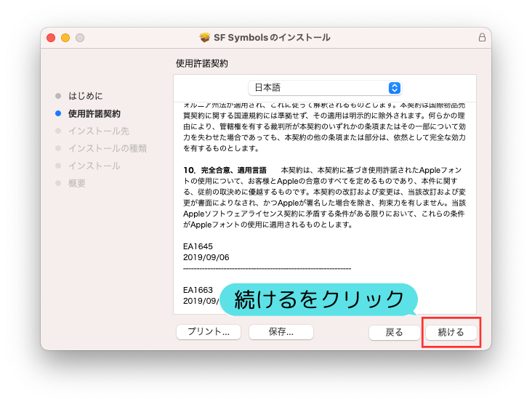Click the EA1645 text in license
The image size is (532, 404).
198,246
